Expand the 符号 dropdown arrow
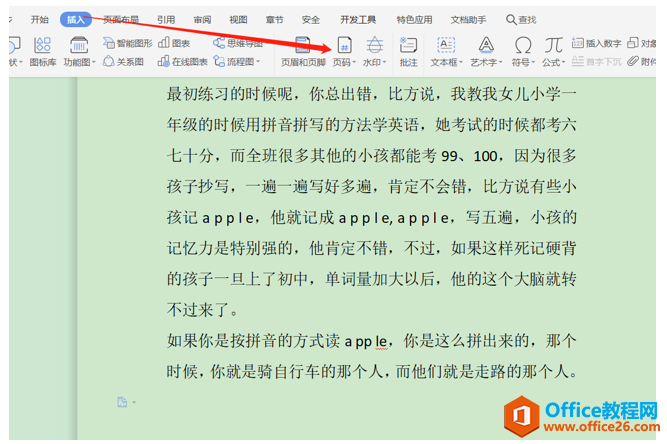This screenshot has width=667, height=444. tap(533, 63)
